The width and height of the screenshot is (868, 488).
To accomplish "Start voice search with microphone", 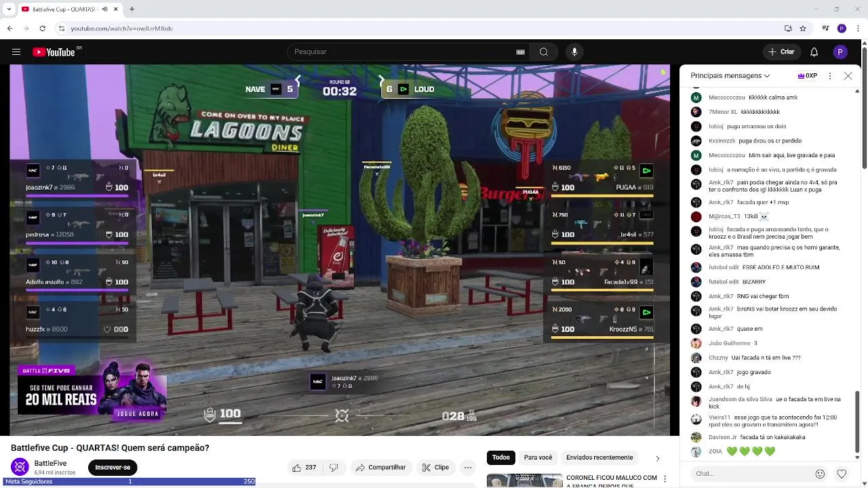I will tap(574, 52).
